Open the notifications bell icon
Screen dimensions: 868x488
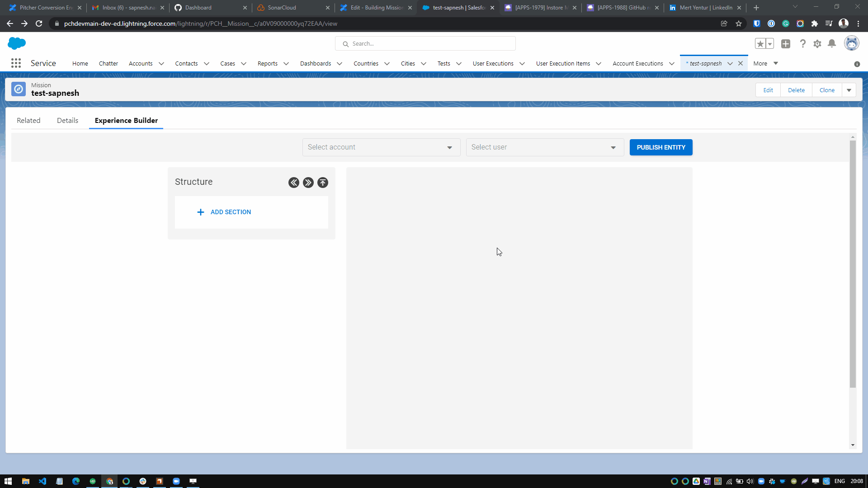point(832,43)
